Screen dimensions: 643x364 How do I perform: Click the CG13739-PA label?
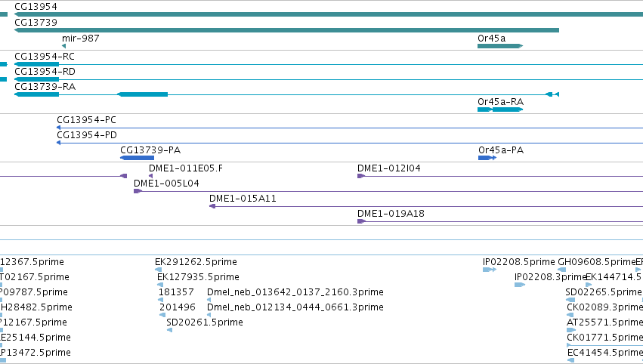tap(150, 150)
